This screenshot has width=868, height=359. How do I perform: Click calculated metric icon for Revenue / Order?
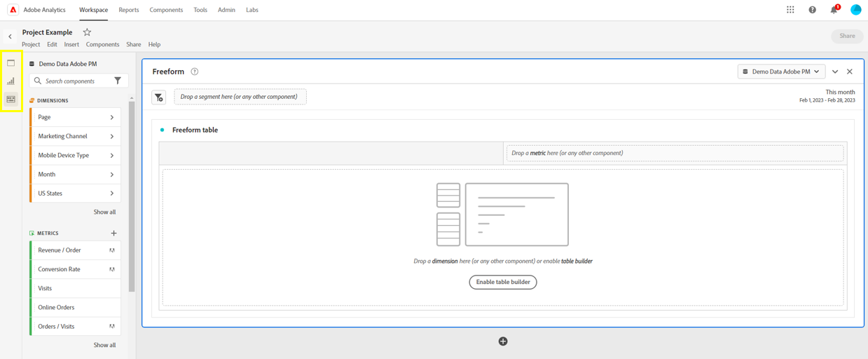[112, 250]
